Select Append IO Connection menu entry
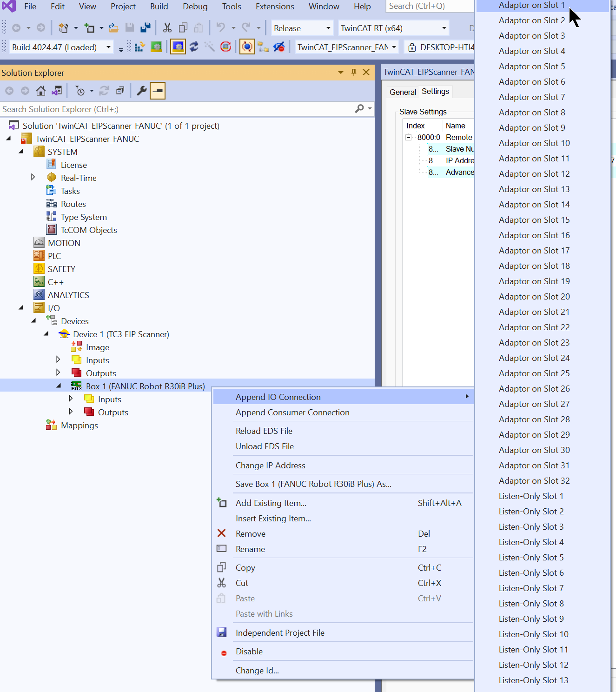 (x=343, y=397)
